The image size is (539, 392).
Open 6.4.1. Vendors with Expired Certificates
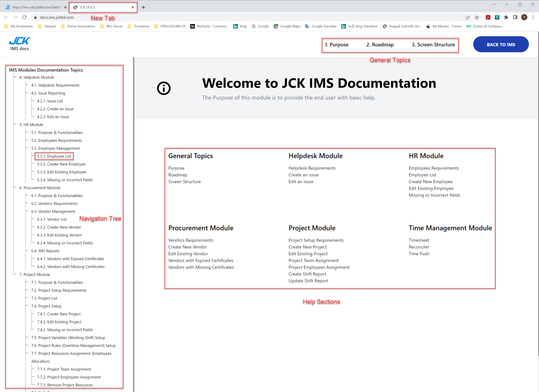tap(71, 259)
